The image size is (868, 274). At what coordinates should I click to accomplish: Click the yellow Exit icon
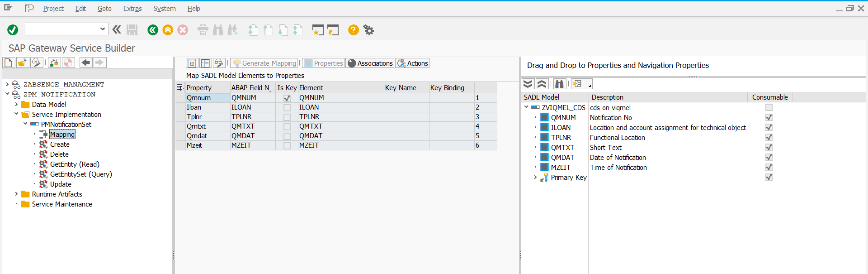pos(168,30)
